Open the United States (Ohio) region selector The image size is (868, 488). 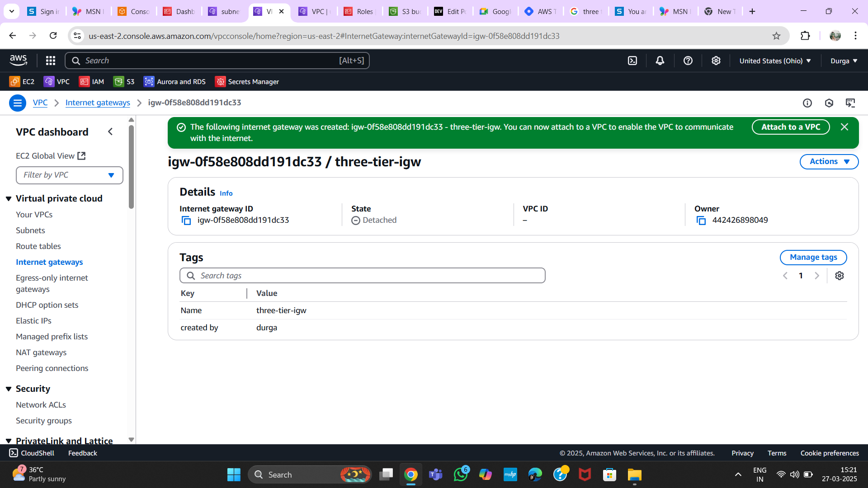[775, 61]
